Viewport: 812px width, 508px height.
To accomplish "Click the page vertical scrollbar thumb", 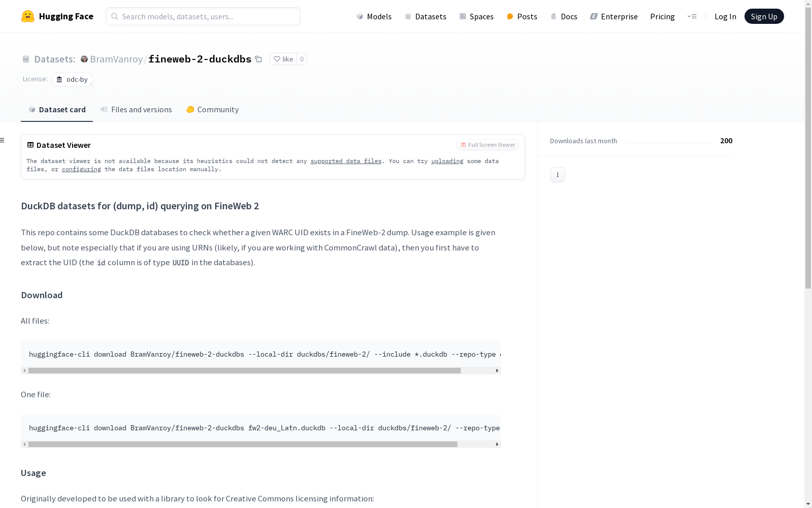I will (x=808, y=148).
